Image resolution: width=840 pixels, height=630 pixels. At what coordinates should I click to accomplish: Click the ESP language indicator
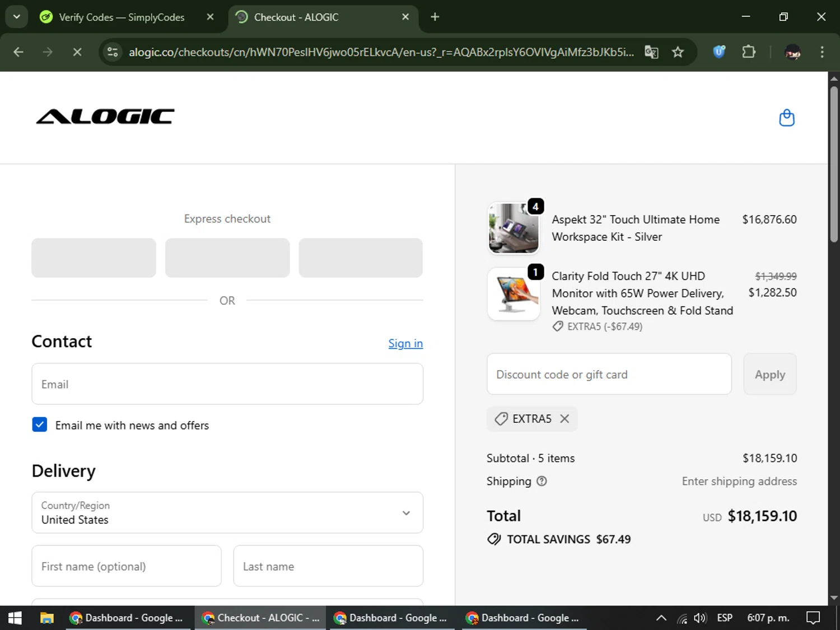click(x=725, y=618)
